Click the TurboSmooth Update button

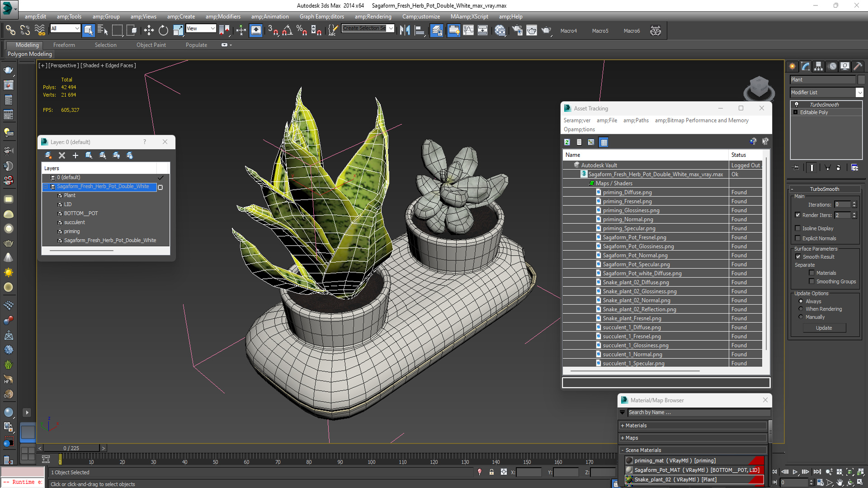[x=824, y=328]
